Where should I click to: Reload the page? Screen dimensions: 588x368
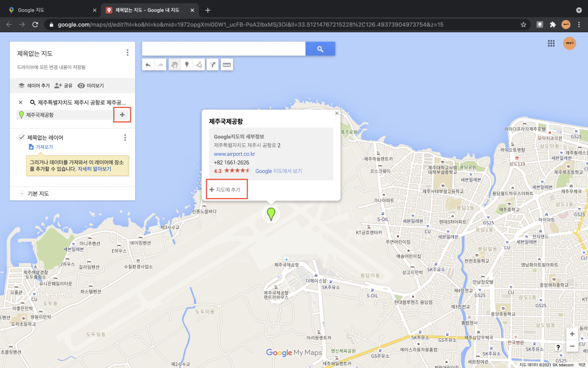[x=35, y=24]
